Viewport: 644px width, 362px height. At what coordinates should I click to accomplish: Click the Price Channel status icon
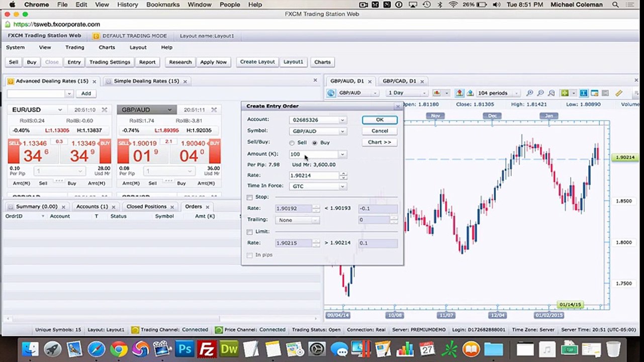[x=219, y=330]
